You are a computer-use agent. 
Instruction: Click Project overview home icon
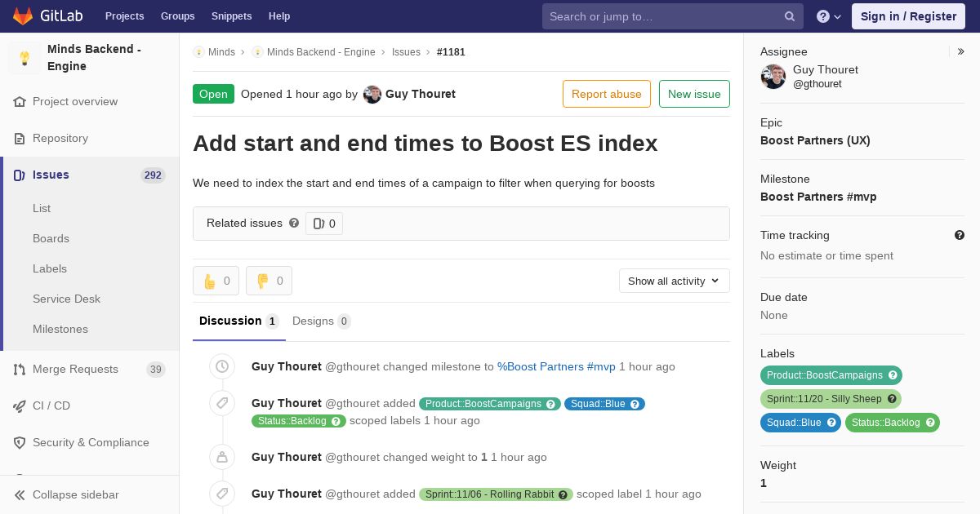coord(20,102)
